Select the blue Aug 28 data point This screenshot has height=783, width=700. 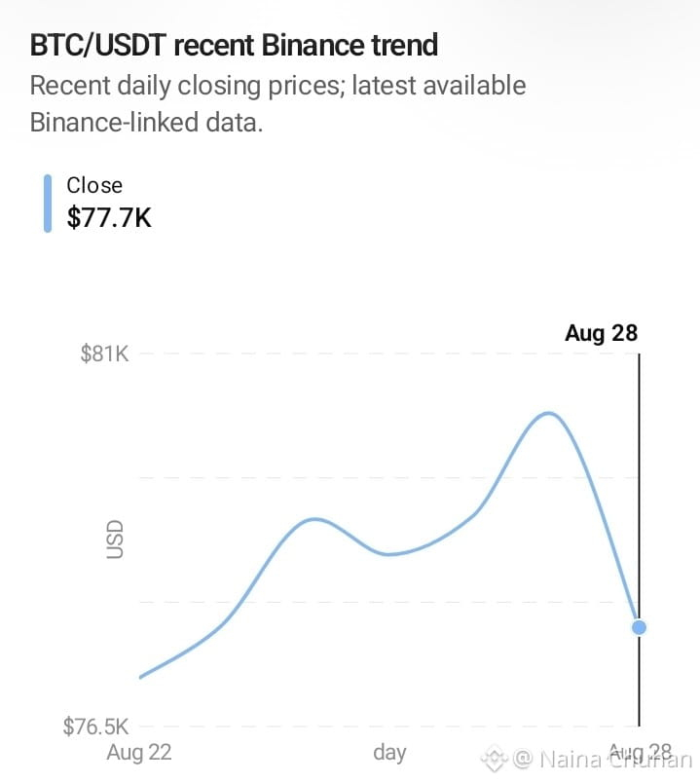pos(639,627)
